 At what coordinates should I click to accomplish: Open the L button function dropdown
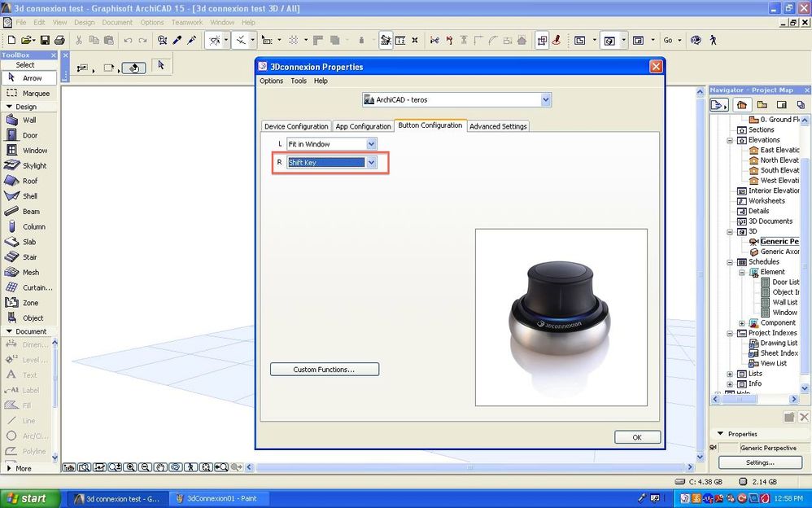click(x=371, y=144)
